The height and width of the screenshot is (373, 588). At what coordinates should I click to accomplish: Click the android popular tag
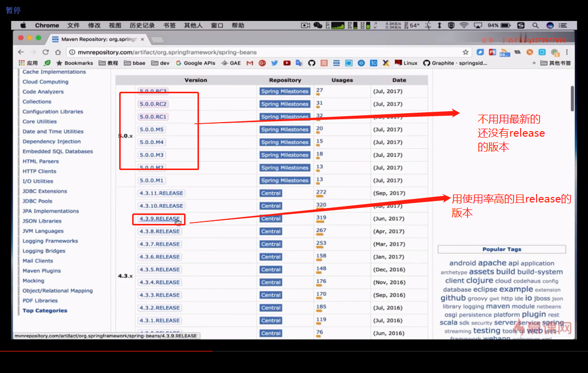point(462,263)
